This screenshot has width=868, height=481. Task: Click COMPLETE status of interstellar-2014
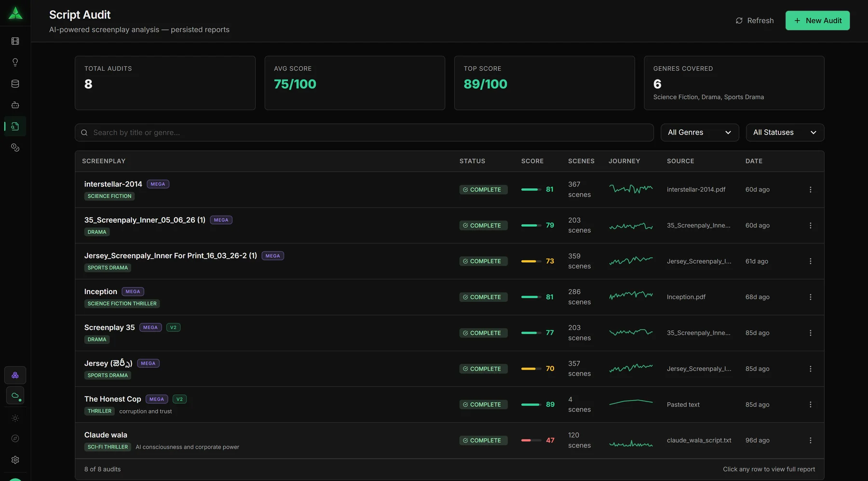coord(483,190)
